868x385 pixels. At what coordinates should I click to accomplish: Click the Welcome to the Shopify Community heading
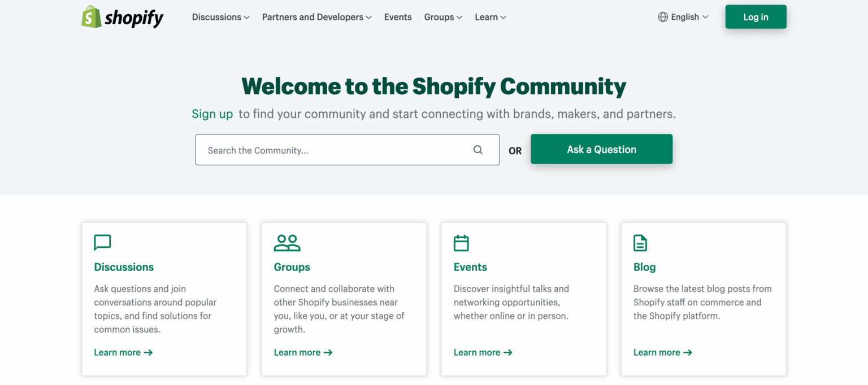[433, 86]
